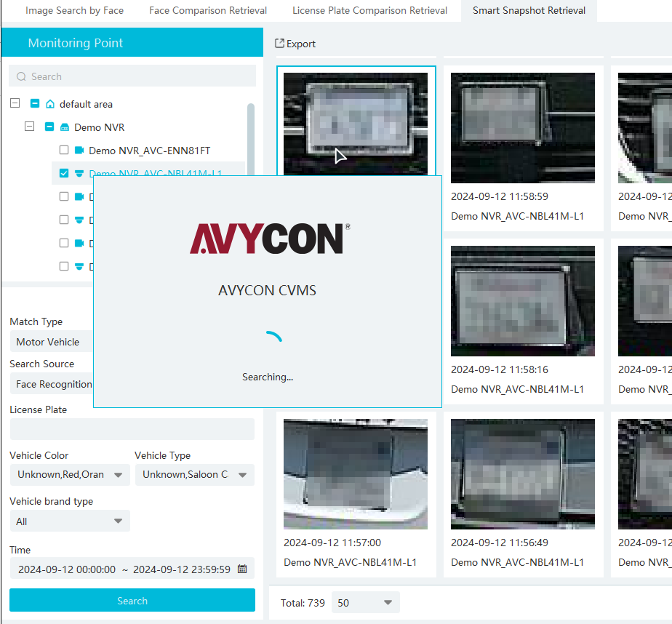Click the blue Search button
672x624 pixels.
pos(132,601)
